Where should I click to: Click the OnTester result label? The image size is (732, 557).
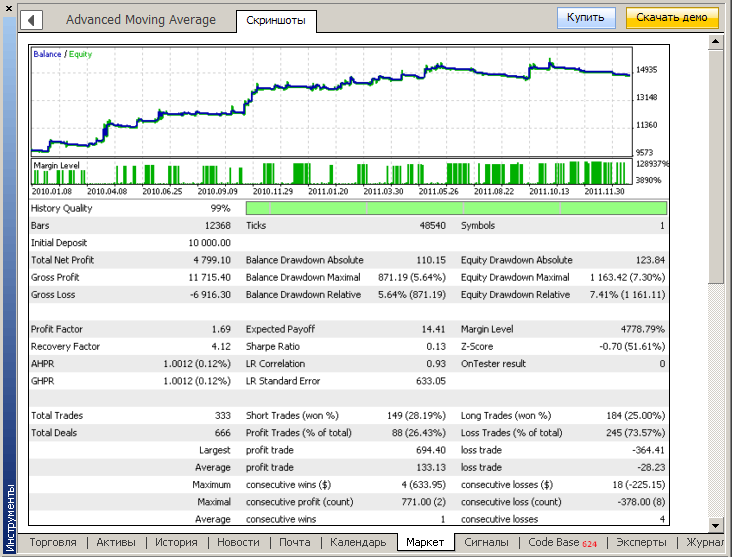(x=493, y=364)
